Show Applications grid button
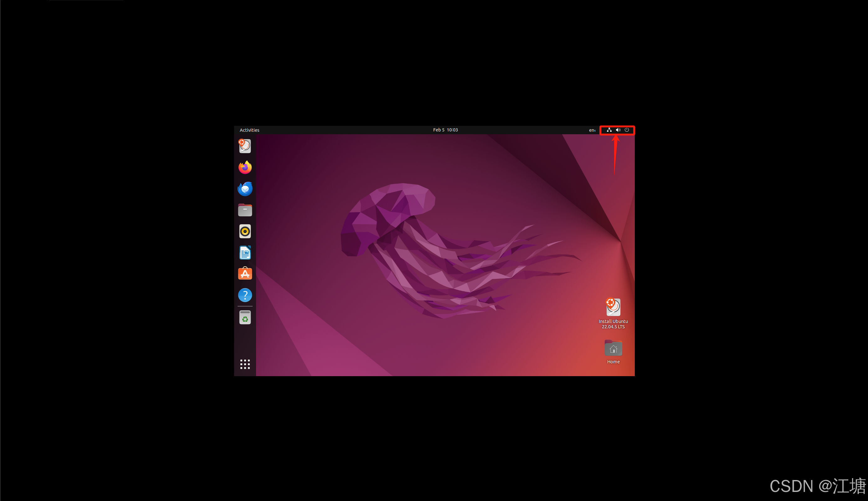Screen dimensions: 868x501 point(245,364)
